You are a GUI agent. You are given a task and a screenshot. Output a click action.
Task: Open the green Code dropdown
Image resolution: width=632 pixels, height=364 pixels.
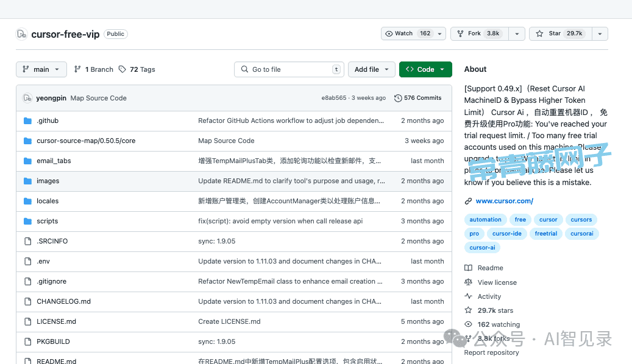[x=425, y=69]
